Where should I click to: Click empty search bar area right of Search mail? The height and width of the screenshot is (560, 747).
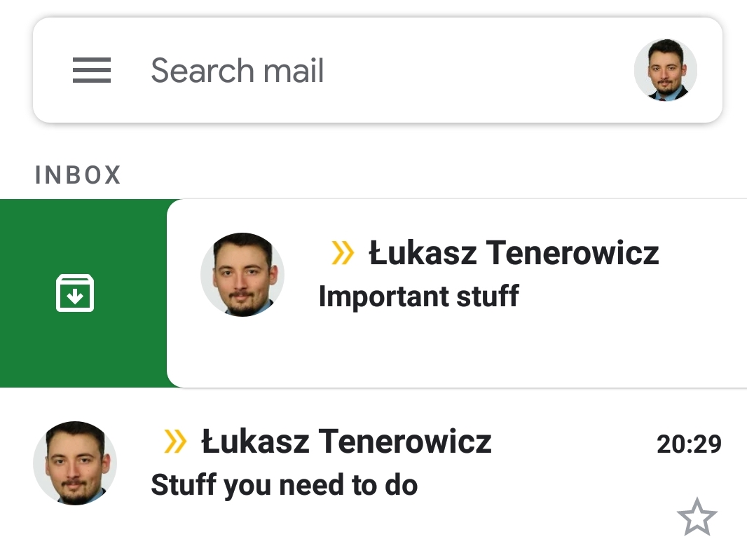coord(477,71)
